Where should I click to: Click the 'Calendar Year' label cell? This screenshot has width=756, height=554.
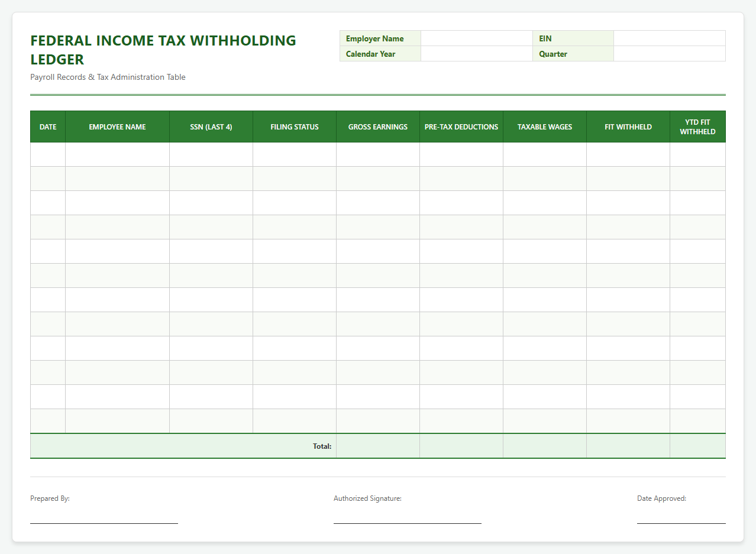point(380,54)
